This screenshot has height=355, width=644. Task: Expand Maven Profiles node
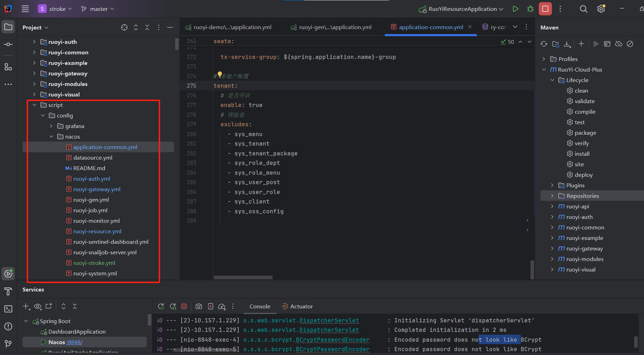coord(544,59)
